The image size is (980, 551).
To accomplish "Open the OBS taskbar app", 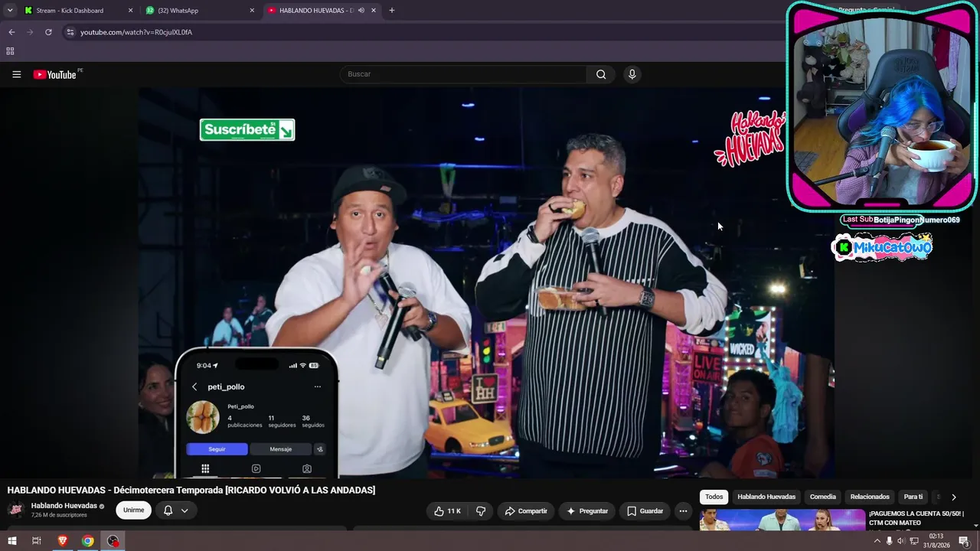I will [113, 541].
